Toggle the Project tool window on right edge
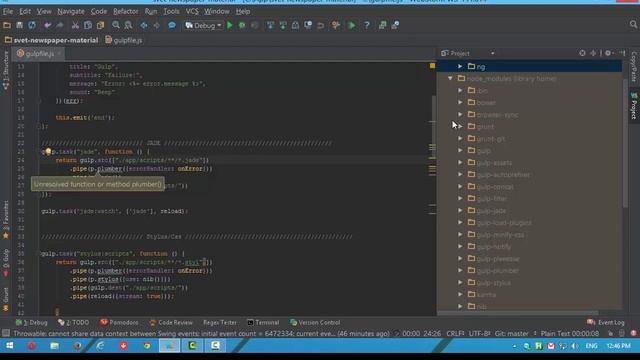The height and width of the screenshot is (360, 640). click(634, 105)
